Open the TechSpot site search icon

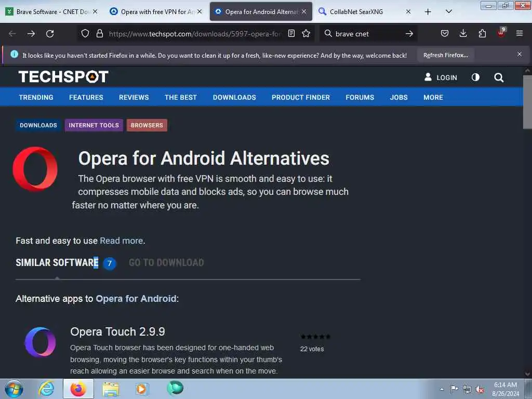499,78
